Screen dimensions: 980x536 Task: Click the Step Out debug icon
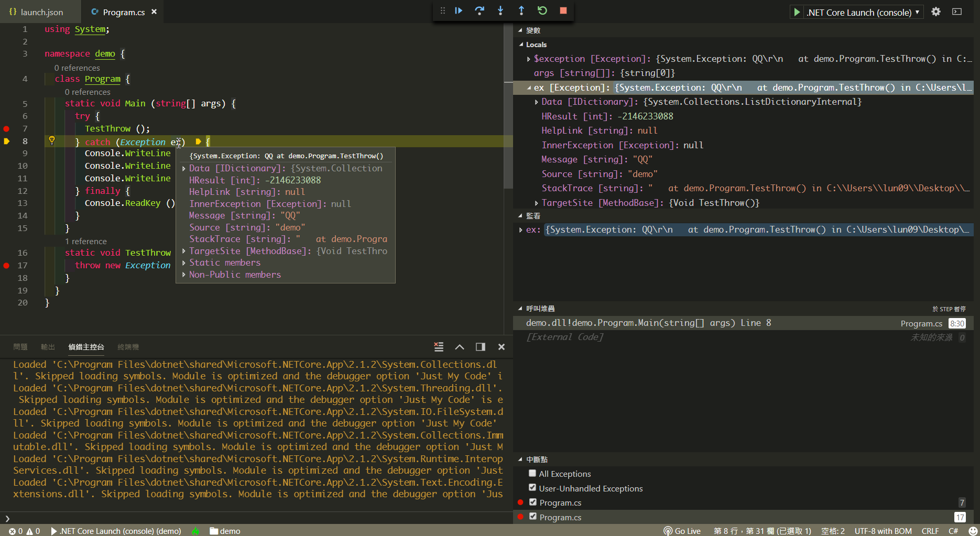[x=521, y=10]
